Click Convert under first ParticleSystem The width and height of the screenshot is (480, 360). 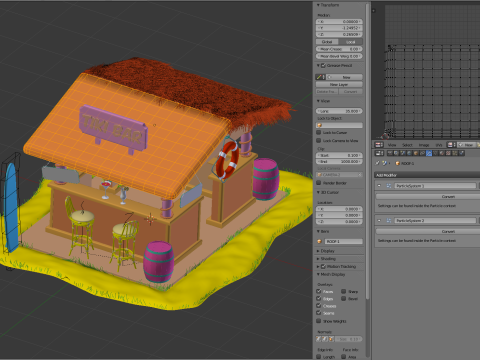(428, 197)
